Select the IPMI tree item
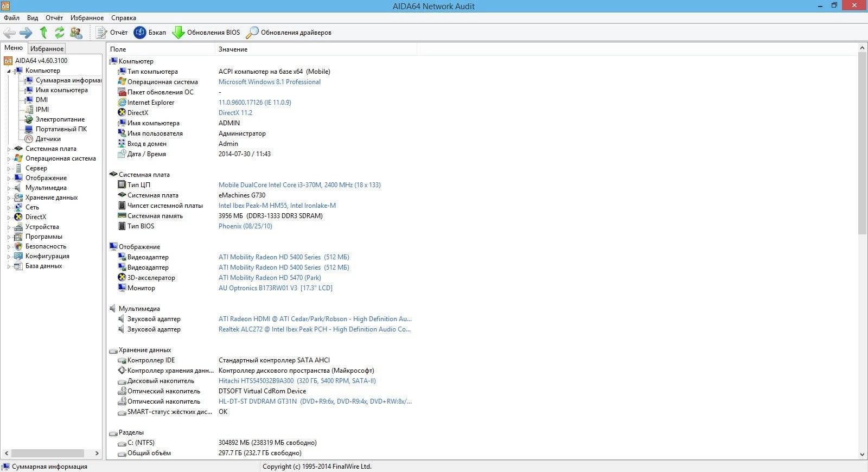The width and height of the screenshot is (868, 472). [x=42, y=110]
